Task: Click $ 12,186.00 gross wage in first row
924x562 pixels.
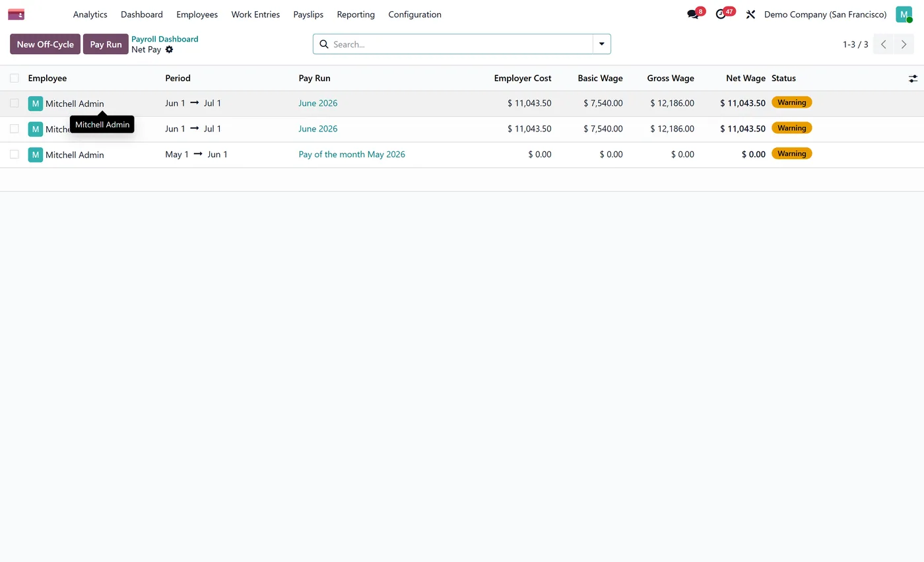Action: [x=672, y=103]
